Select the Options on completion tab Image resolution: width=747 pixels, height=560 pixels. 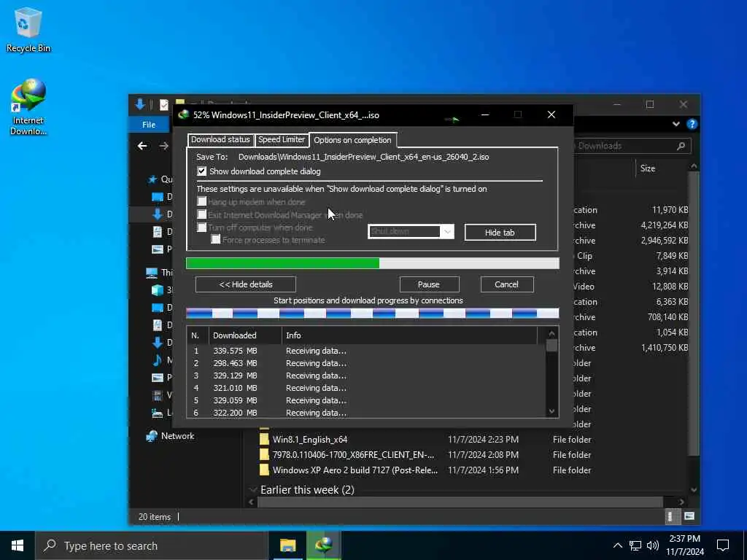(352, 140)
